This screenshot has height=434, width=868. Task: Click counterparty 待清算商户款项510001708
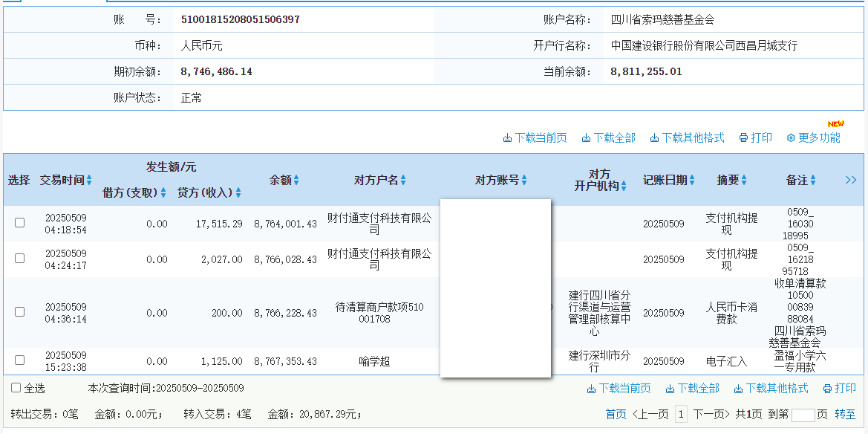point(379,313)
